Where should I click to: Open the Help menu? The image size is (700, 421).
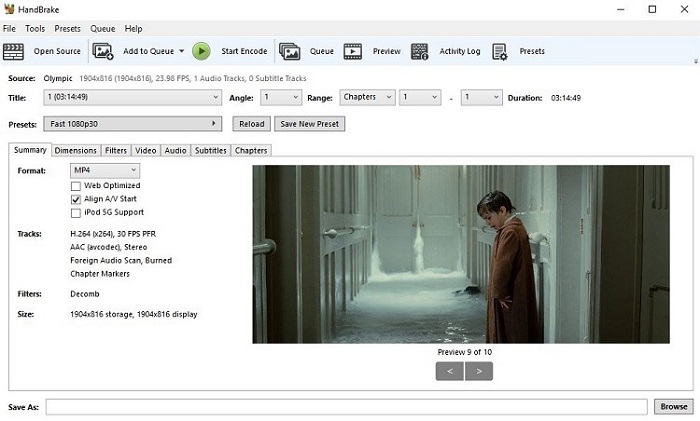coord(133,29)
